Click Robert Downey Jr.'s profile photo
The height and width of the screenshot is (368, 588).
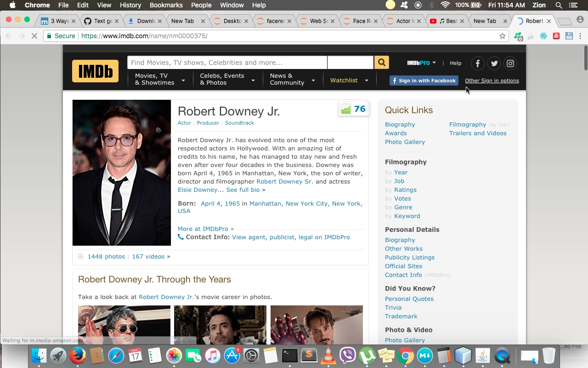coord(122,172)
